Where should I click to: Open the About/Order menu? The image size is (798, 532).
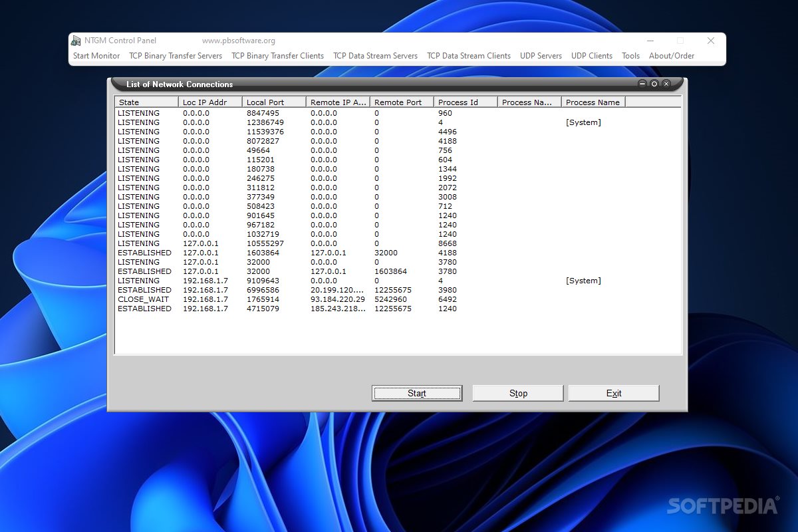[672, 56]
